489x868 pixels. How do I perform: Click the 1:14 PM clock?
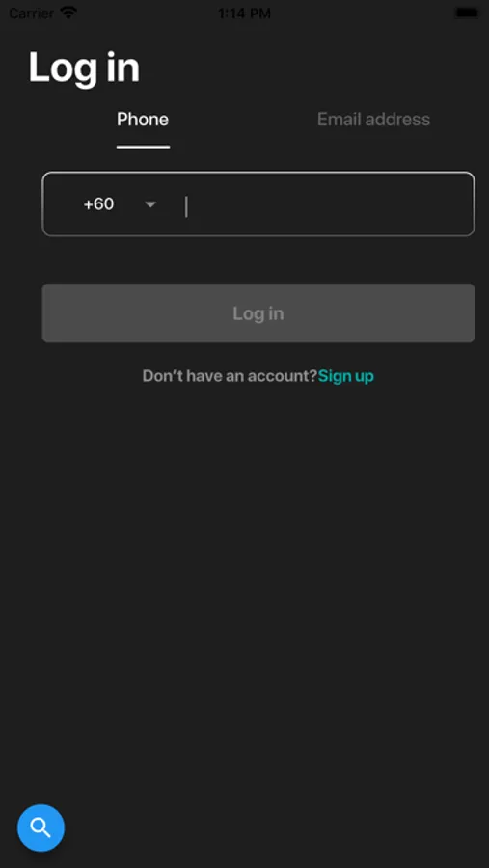pos(244,14)
